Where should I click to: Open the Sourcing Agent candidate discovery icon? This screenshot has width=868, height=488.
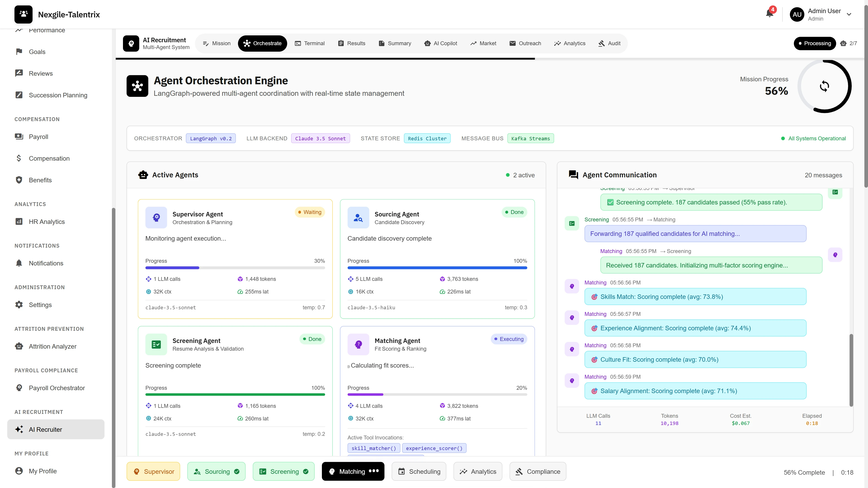point(358,217)
